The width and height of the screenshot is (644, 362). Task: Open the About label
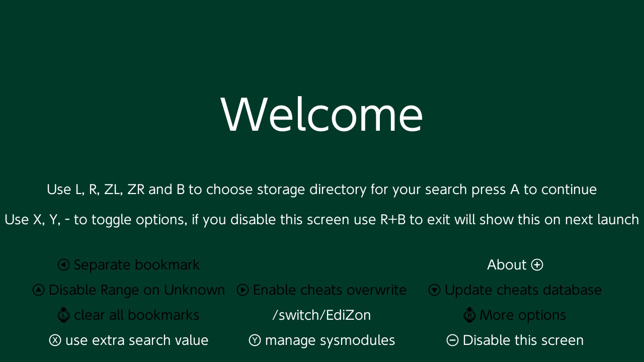(x=507, y=265)
